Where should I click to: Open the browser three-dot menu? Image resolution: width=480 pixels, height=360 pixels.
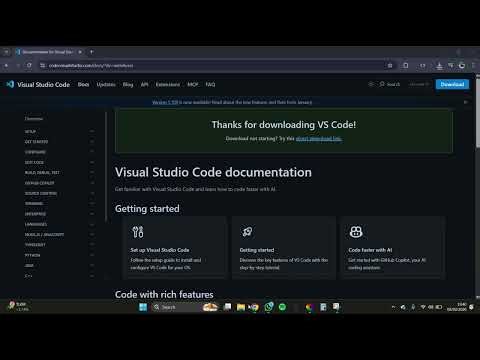[x=474, y=66]
